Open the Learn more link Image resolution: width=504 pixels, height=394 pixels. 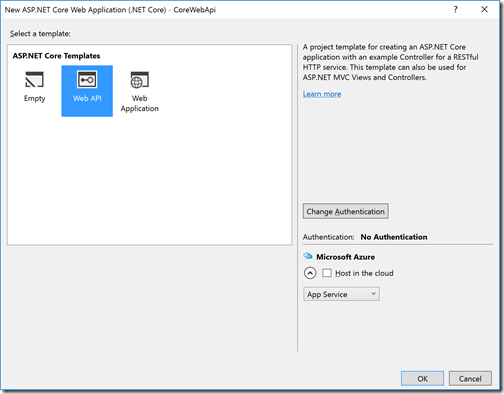[x=322, y=94]
